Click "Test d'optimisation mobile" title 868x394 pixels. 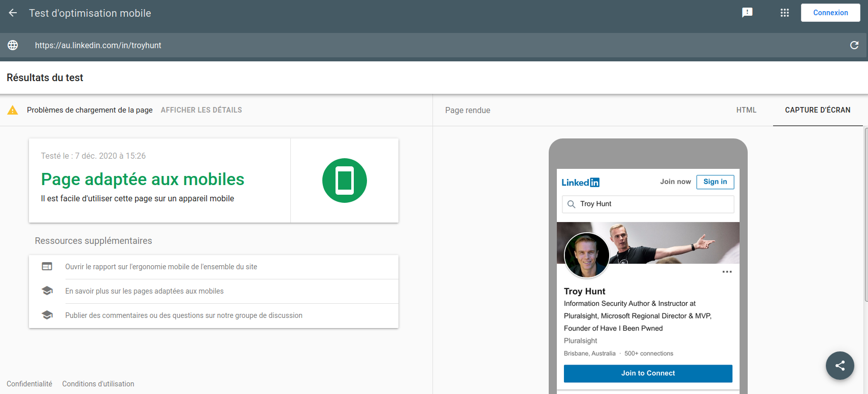click(x=90, y=13)
